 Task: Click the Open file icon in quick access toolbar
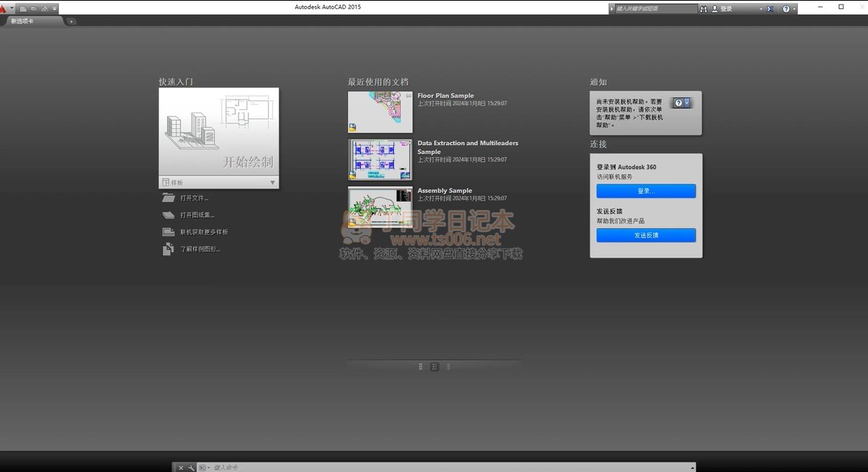pos(34,9)
